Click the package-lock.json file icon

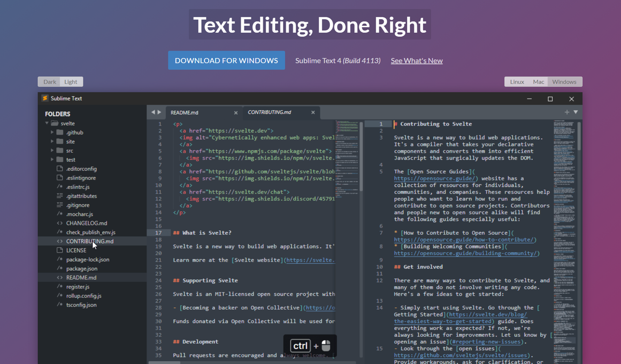click(x=60, y=259)
